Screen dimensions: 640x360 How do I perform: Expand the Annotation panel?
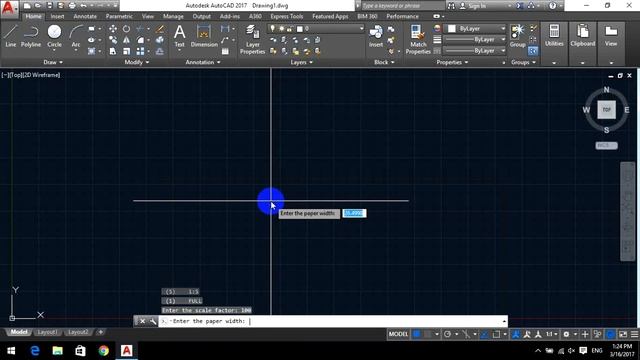coord(203,62)
